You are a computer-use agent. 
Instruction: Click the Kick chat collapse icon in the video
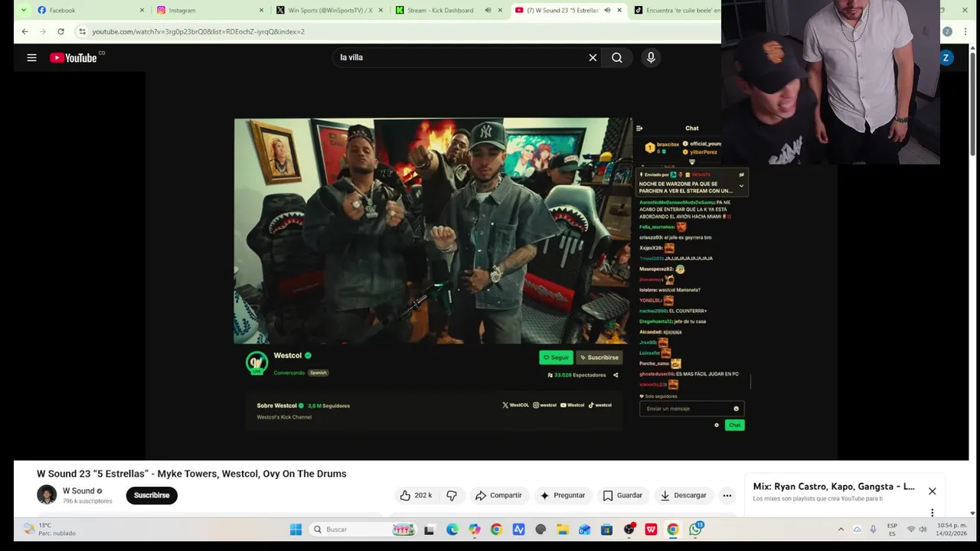[x=639, y=129]
